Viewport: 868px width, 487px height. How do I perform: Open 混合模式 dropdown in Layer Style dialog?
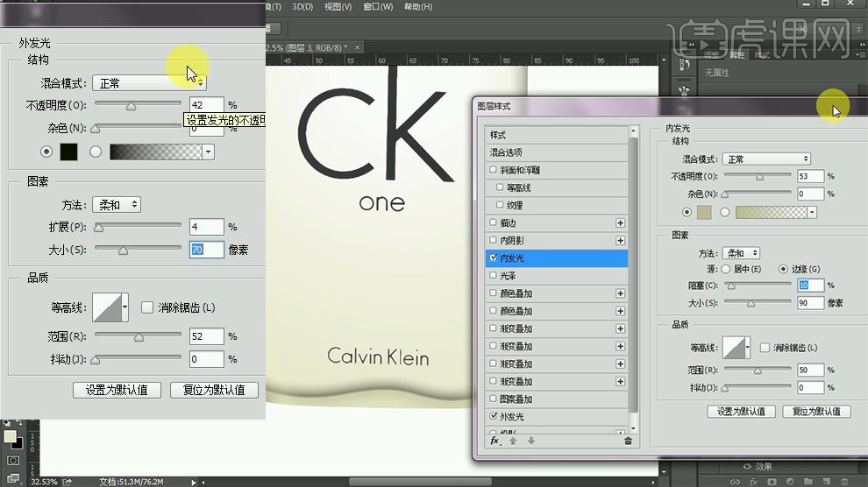click(x=766, y=159)
